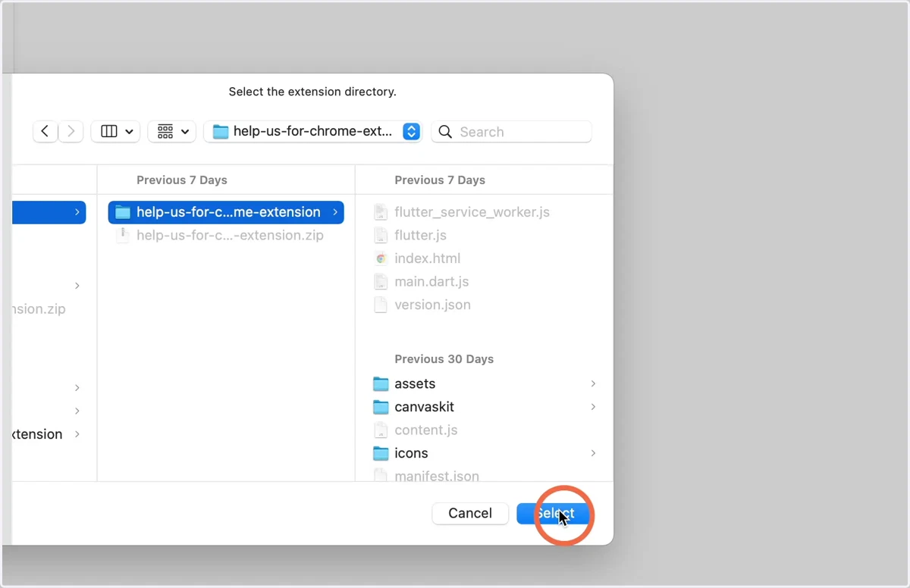Click the version.json file
This screenshot has height=588, width=910.
click(432, 305)
